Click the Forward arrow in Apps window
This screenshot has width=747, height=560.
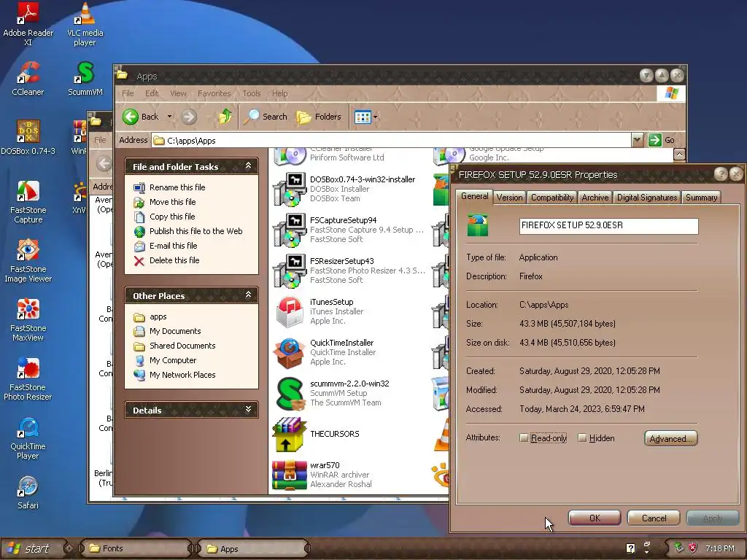(189, 117)
